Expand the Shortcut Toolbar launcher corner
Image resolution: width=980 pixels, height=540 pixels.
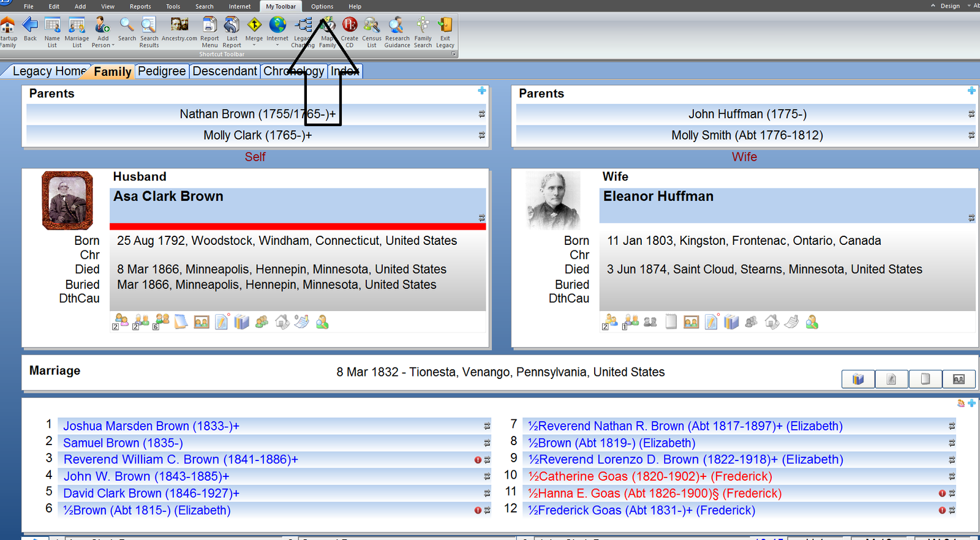(x=454, y=54)
